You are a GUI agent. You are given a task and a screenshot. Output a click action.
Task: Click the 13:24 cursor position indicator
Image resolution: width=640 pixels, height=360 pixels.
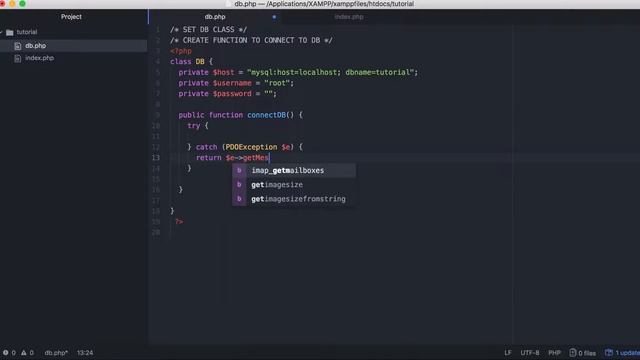click(85, 353)
